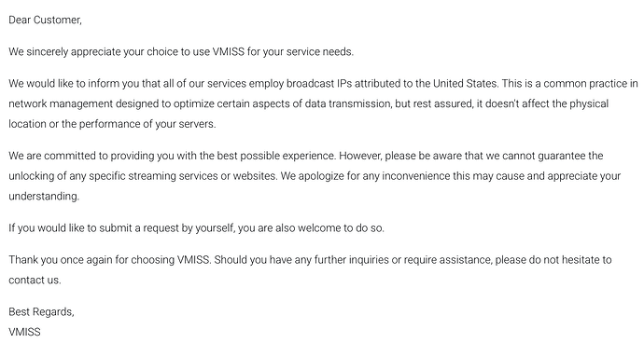644x343 pixels.
Task: Click the words 'United States' in the text
Action: pyautogui.click(x=465, y=84)
